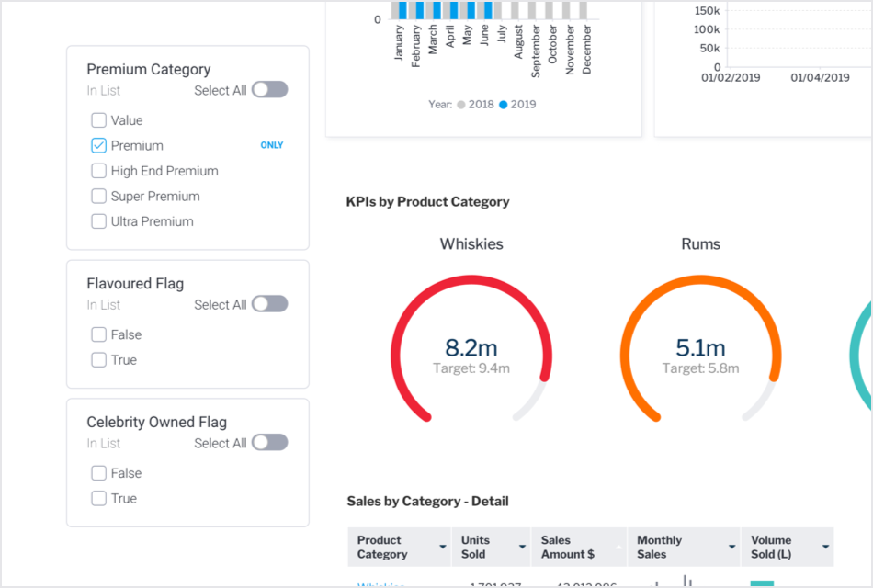Select the Ultra Premium checkbox
This screenshot has width=873, height=588.
(98, 221)
